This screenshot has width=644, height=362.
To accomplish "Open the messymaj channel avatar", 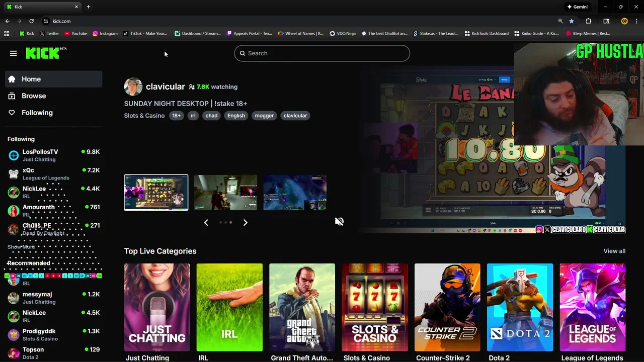I will point(14,298).
